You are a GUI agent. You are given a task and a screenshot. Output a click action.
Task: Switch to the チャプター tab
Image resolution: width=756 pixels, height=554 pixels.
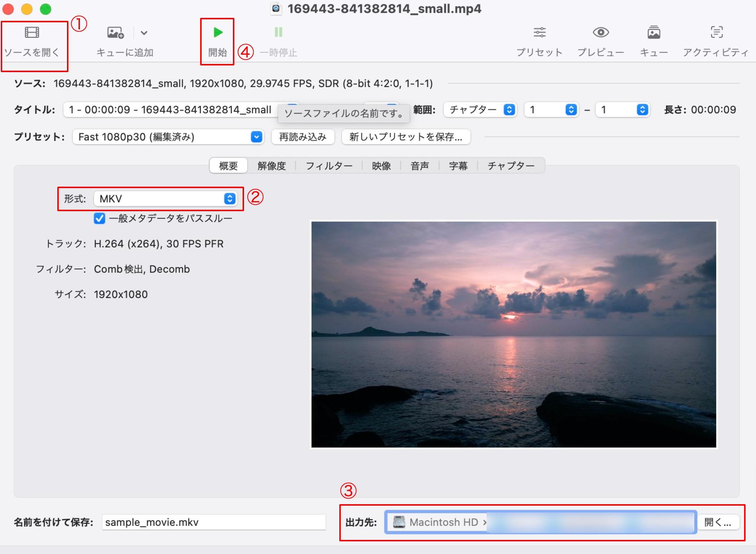(x=511, y=165)
